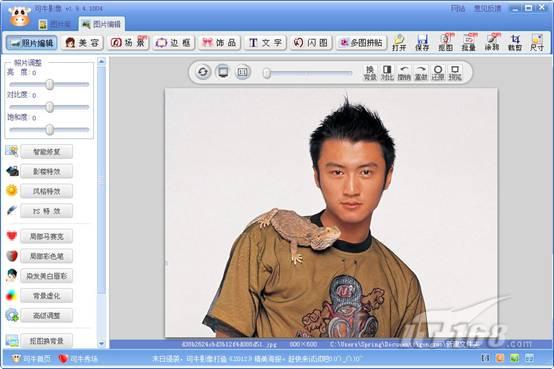Restore the original image with 还原

pyautogui.click(x=438, y=72)
